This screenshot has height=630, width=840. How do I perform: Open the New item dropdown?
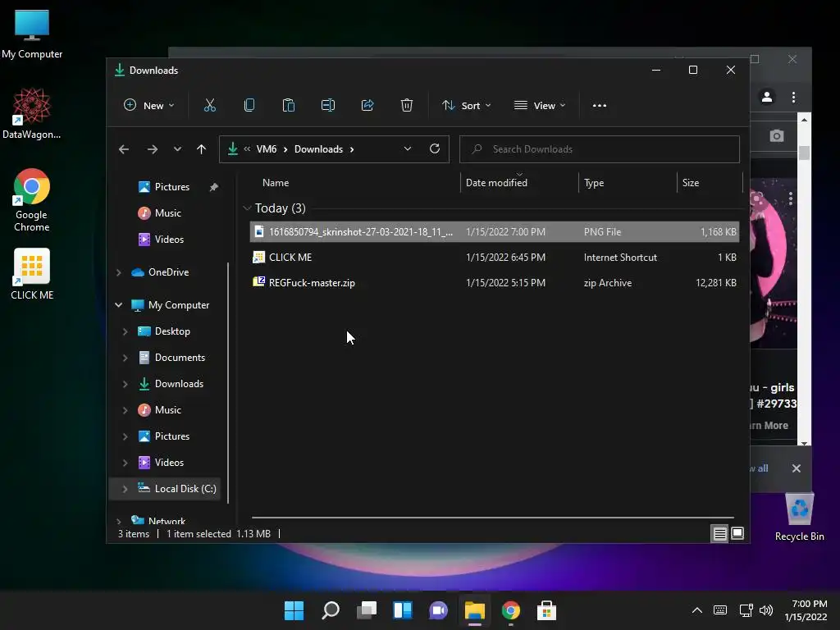click(x=149, y=106)
